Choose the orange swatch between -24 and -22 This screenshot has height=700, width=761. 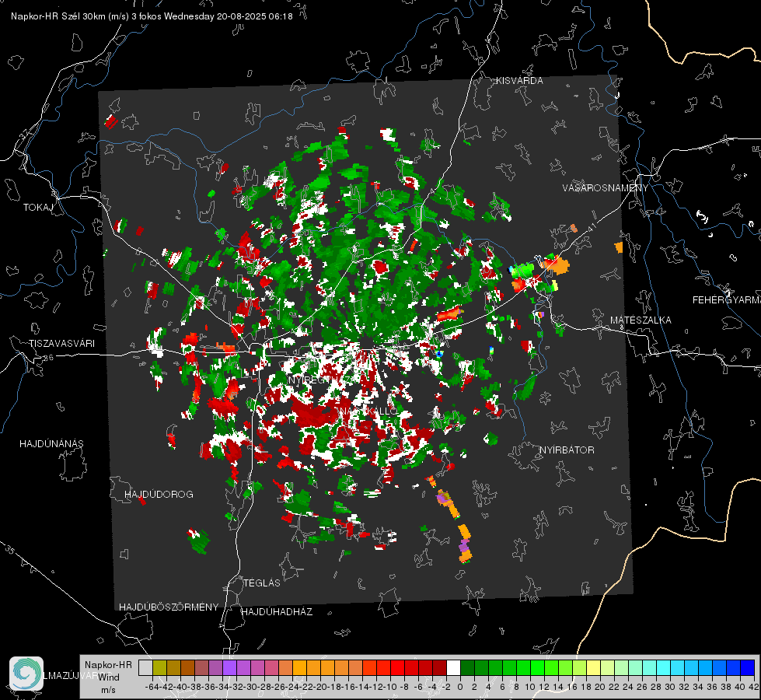pyautogui.click(x=299, y=667)
